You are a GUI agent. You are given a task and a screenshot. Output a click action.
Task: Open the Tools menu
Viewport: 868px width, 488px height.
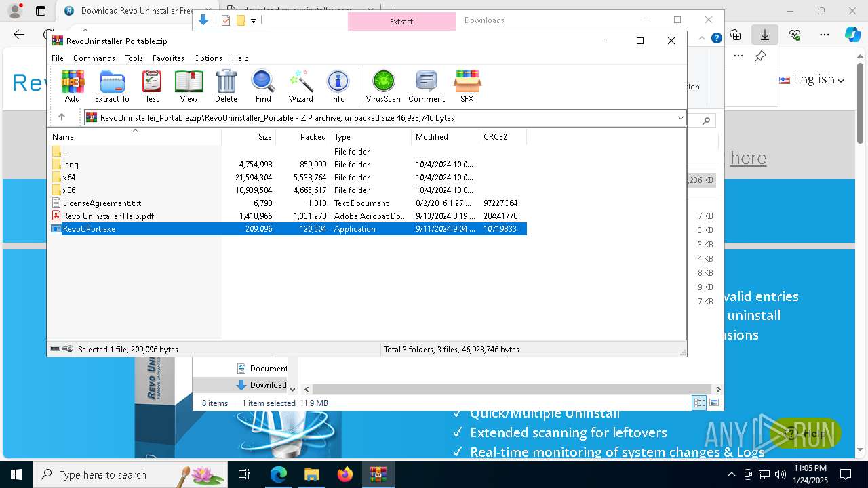click(134, 58)
